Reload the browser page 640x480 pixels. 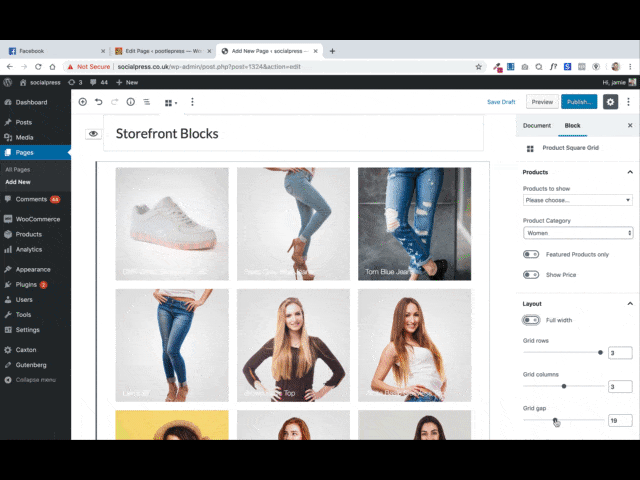pos(38,67)
